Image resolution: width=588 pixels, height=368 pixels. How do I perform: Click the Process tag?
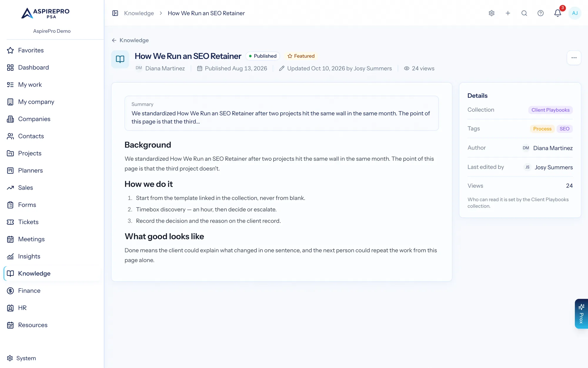[x=542, y=129]
